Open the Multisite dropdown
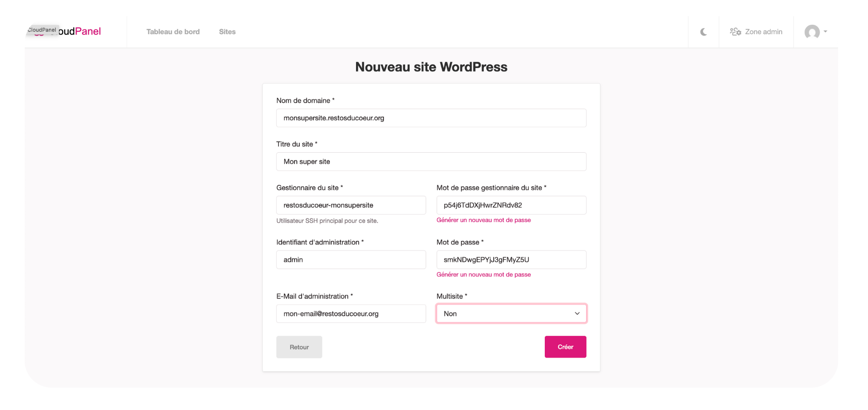 pos(511,313)
